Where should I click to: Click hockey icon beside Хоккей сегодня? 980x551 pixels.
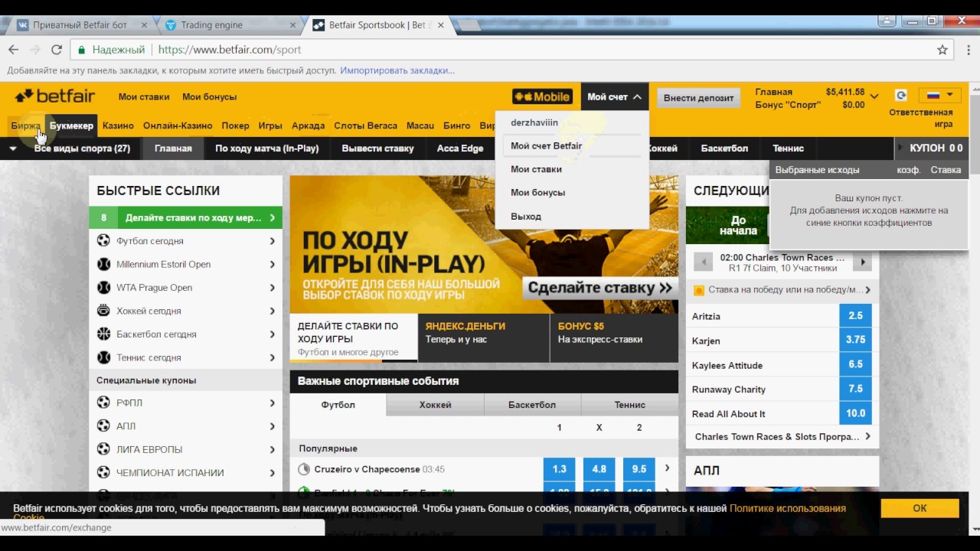[x=103, y=311]
